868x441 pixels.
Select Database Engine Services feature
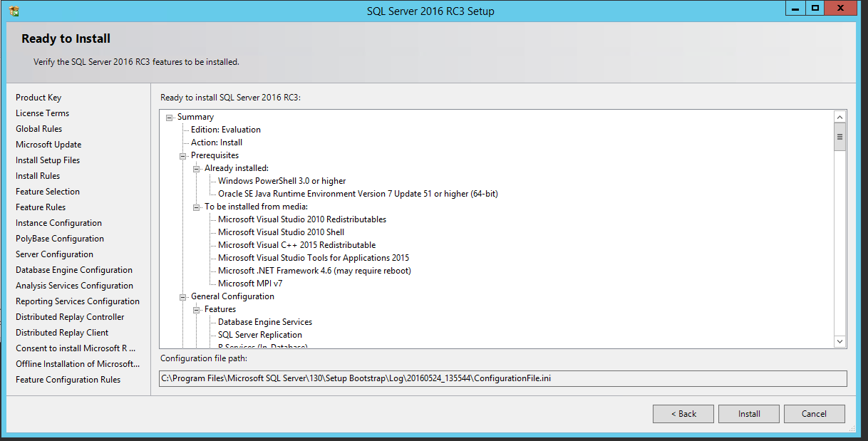coord(265,322)
